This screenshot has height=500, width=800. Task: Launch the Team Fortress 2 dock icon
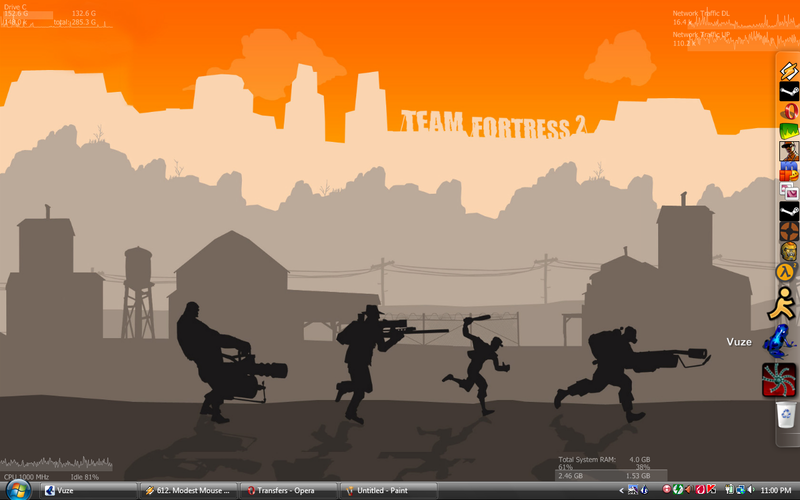pos(789,231)
